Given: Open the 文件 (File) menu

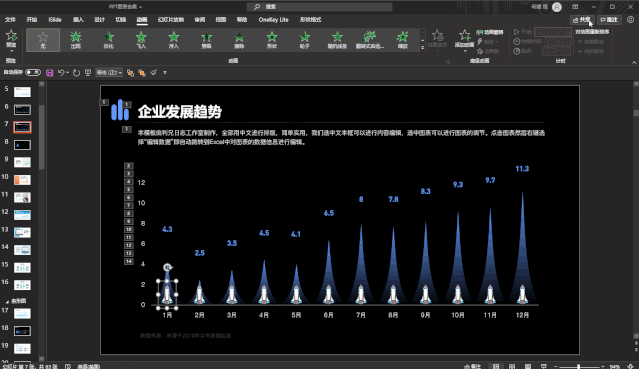Looking at the screenshot, I should point(10,20).
